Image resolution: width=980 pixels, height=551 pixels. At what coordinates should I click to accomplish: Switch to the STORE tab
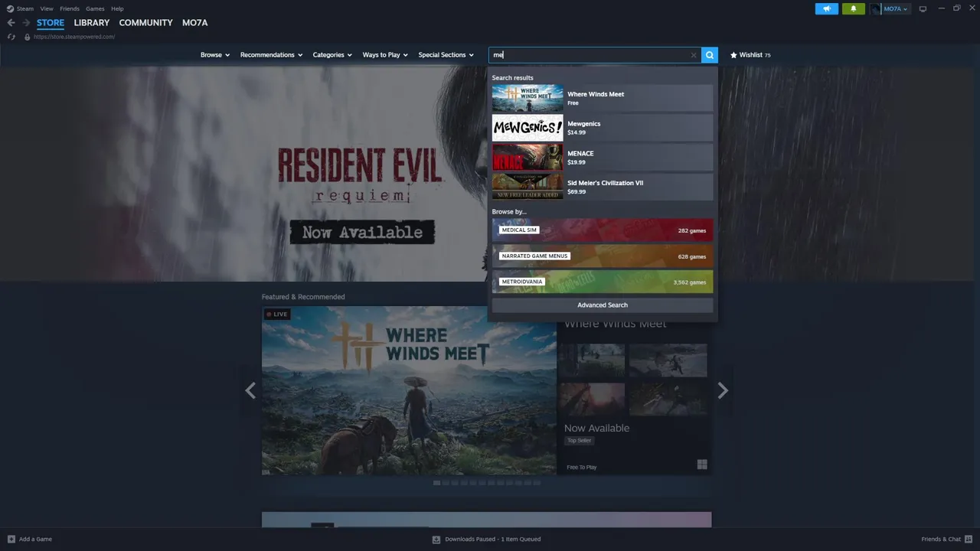(x=51, y=23)
